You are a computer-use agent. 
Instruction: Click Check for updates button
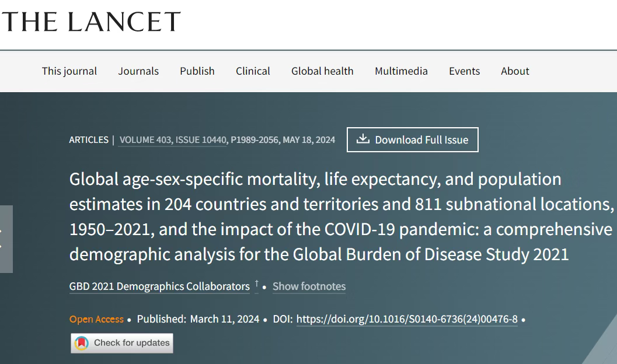(122, 343)
